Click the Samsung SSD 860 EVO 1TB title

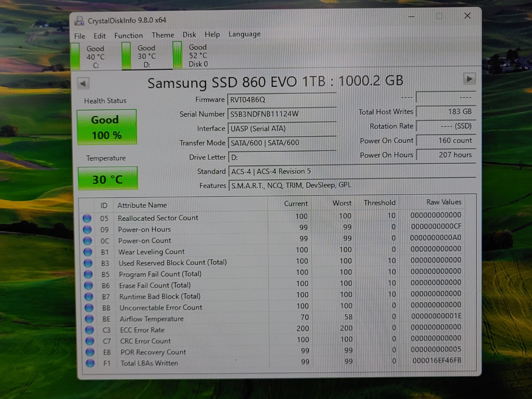(275, 82)
